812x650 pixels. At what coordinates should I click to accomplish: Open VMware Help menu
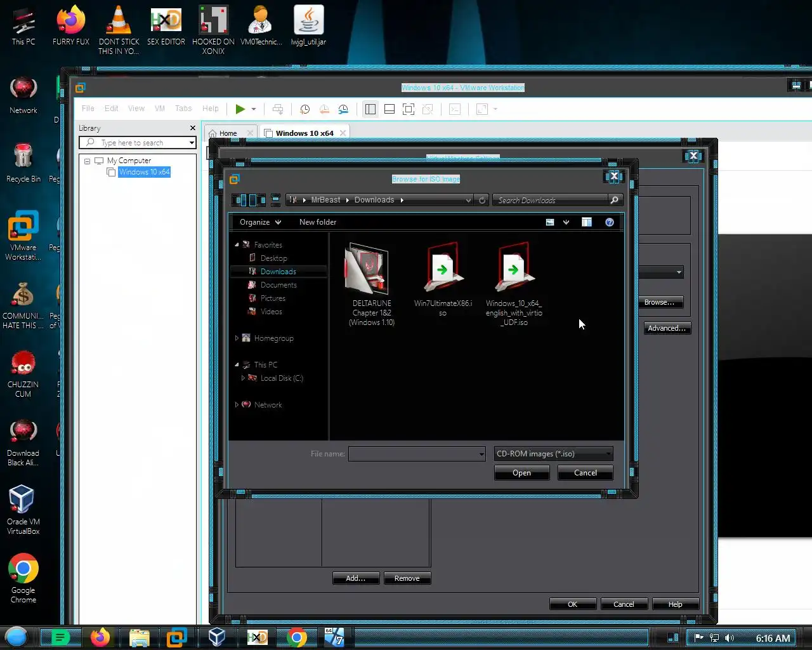pyautogui.click(x=211, y=109)
